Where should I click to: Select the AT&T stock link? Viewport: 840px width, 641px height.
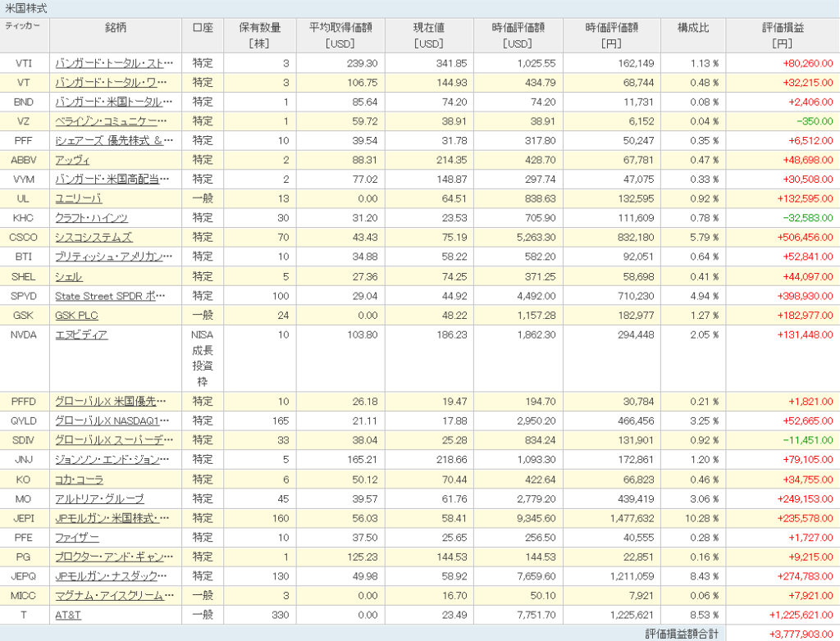pos(69,616)
